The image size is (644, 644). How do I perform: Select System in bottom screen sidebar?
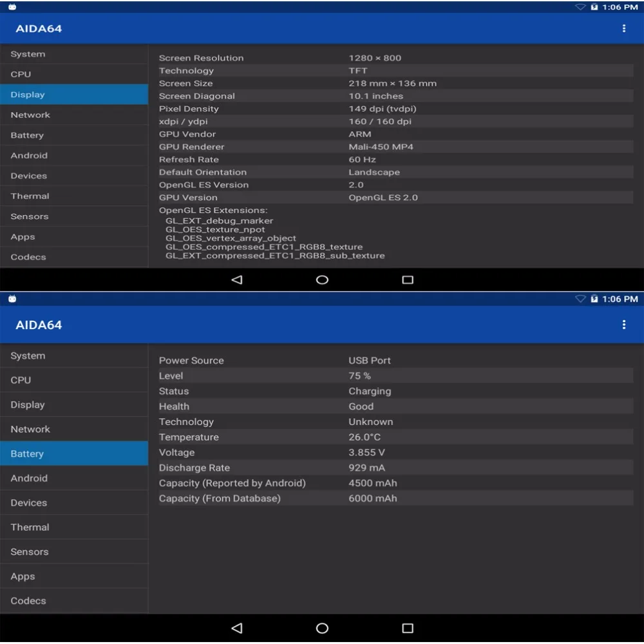pyautogui.click(x=74, y=355)
